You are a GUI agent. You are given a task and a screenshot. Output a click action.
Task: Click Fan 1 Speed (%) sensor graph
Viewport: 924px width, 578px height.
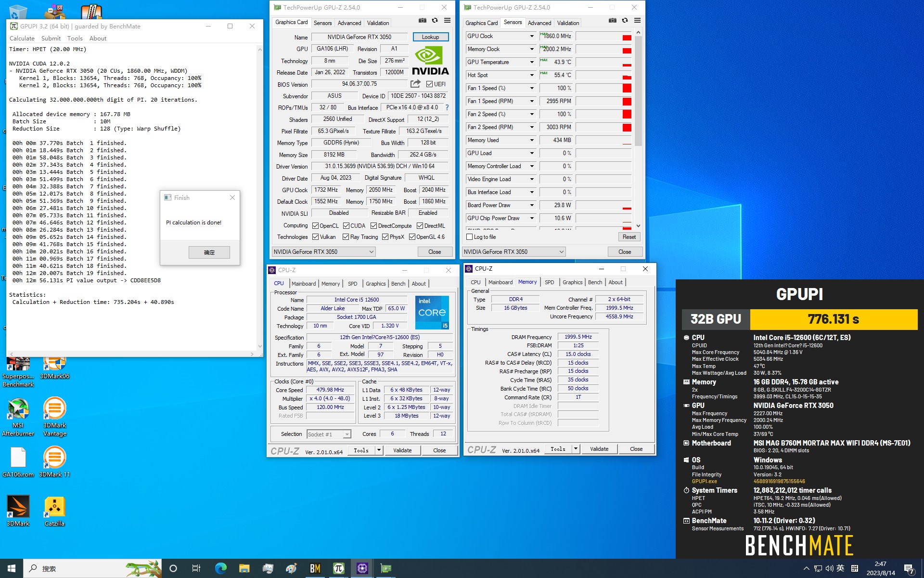click(x=603, y=88)
